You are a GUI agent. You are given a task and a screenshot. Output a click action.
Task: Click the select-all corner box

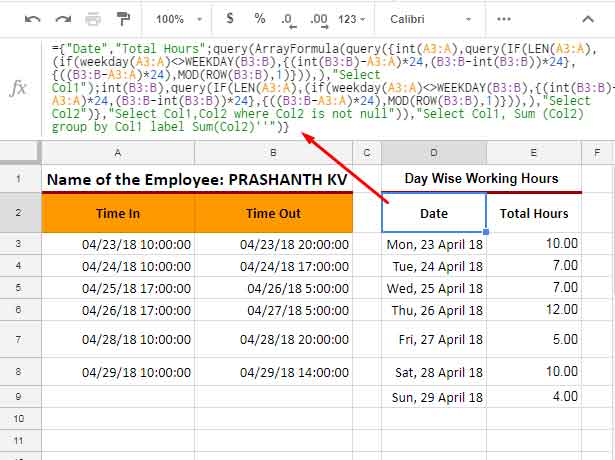coord(20,152)
